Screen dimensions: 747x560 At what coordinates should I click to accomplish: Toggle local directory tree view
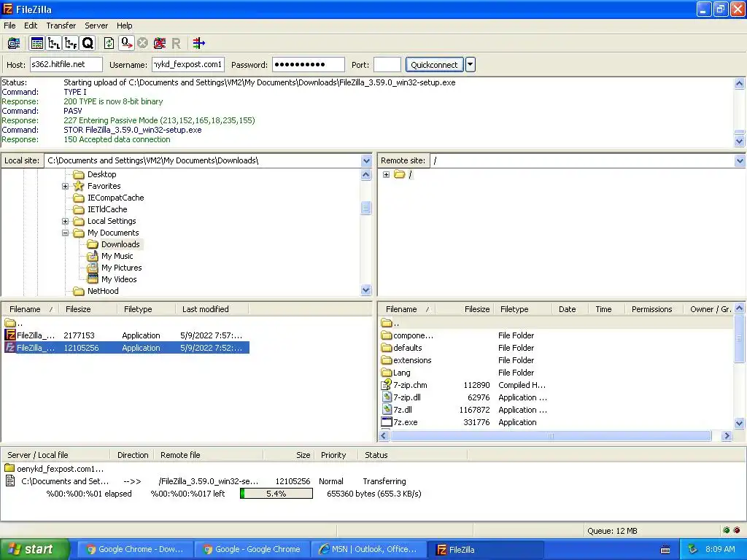point(54,43)
